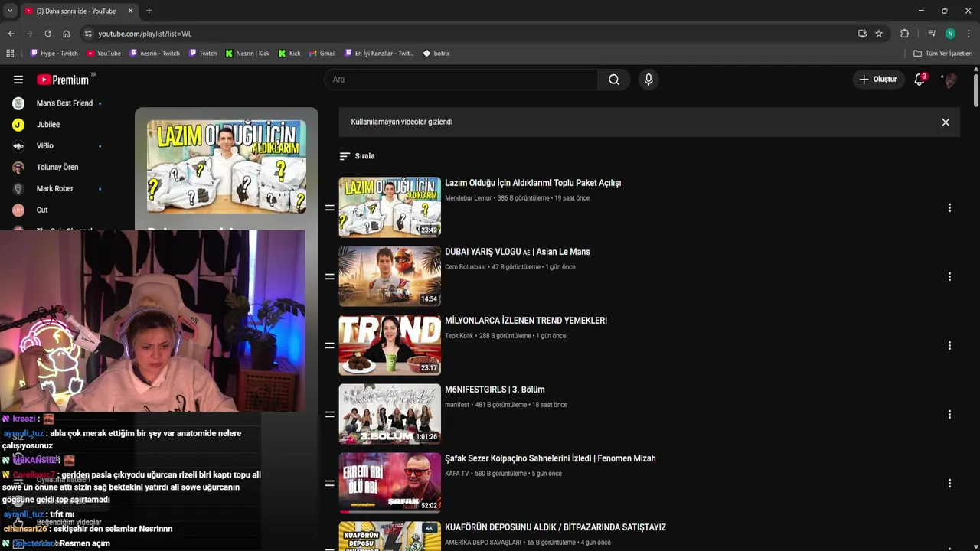Open tab search dropdown arrow
The width and height of the screenshot is (980, 551).
(9, 11)
